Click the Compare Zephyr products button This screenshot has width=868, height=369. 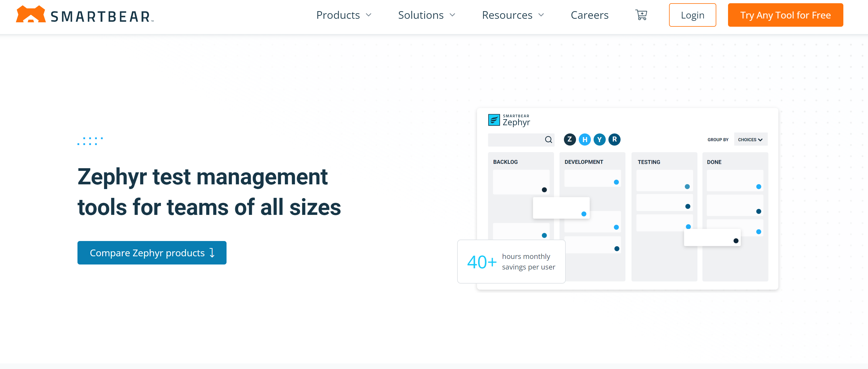point(152,253)
